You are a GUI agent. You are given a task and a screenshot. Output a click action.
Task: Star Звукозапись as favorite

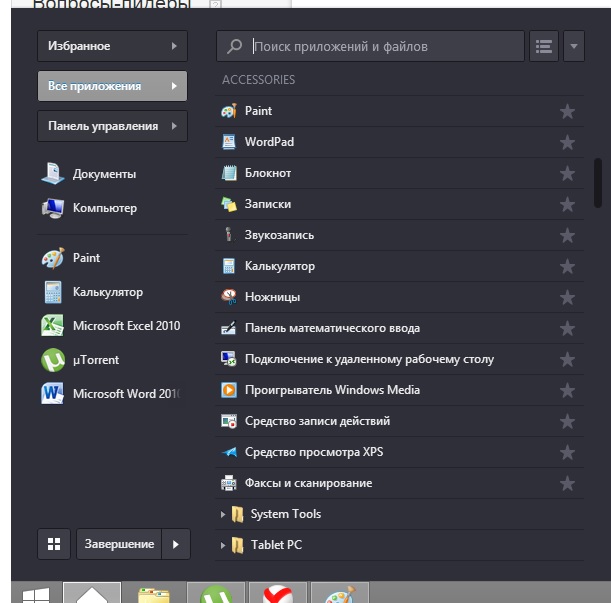(567, 236)
